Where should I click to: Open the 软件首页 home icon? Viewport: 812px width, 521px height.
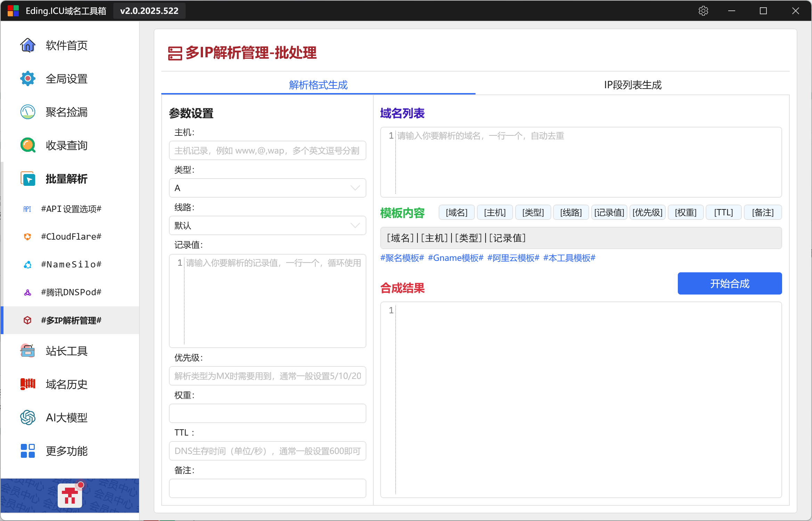[28, 45]
